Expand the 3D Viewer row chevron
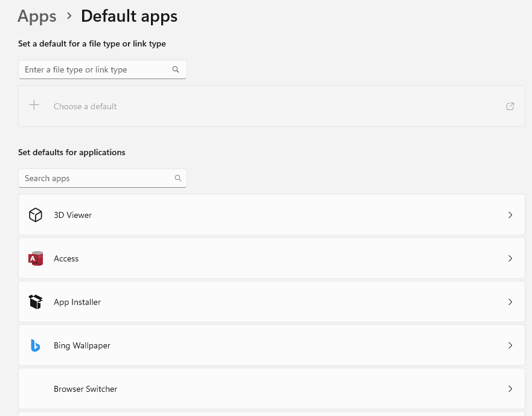The image size is (532, 416). [510, 215]
